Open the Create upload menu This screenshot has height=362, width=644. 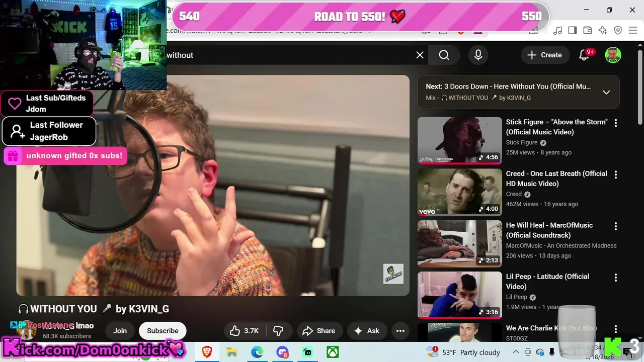tap(544, 55)
